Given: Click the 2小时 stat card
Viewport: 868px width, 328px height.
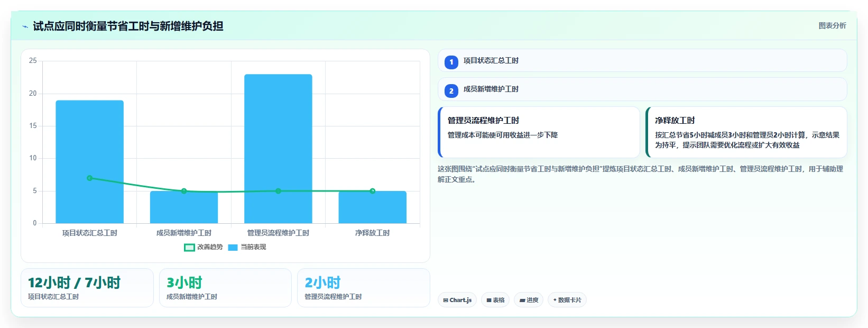Looking at the screenshot, I should point(364,288).
